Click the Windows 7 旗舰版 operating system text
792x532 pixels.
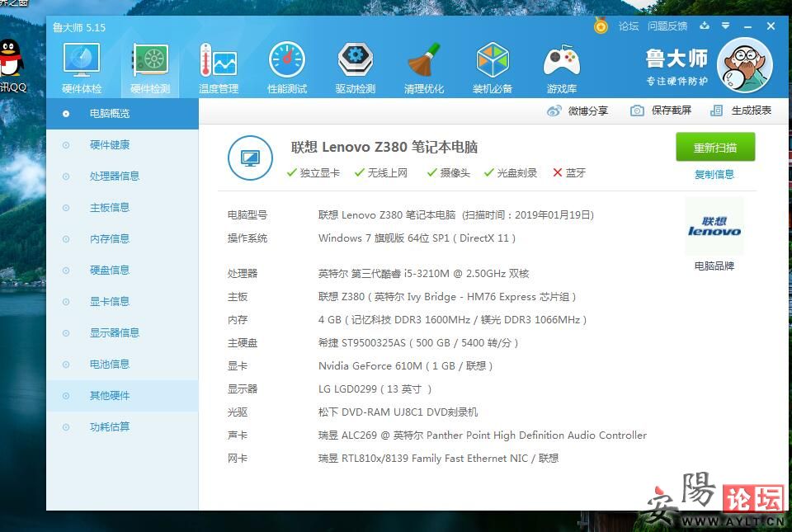[x=417, y=238]
